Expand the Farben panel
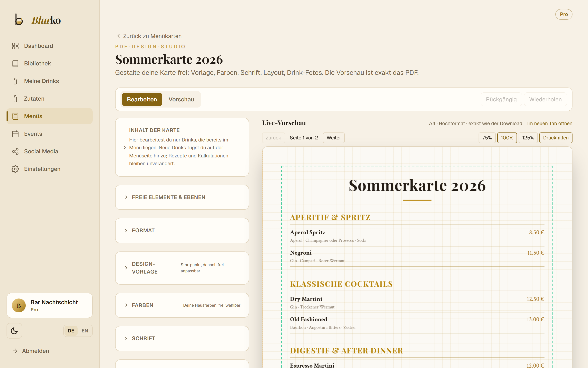The width and height of the screenshot is (588, 368). coord(182,305)
